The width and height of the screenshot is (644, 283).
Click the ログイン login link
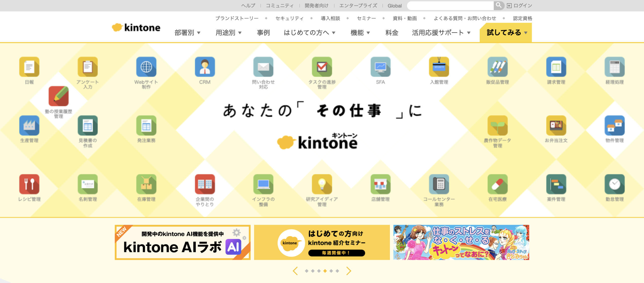click(x=519, y=6)
